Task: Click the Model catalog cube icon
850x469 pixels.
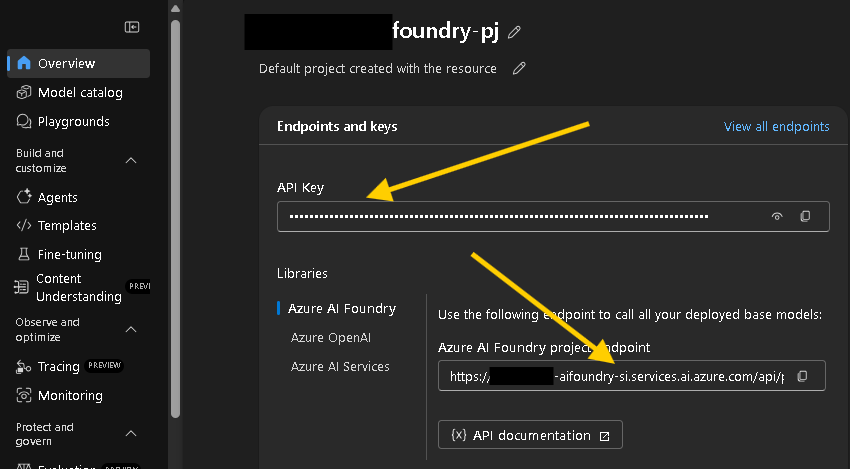Action: point(24,93)
